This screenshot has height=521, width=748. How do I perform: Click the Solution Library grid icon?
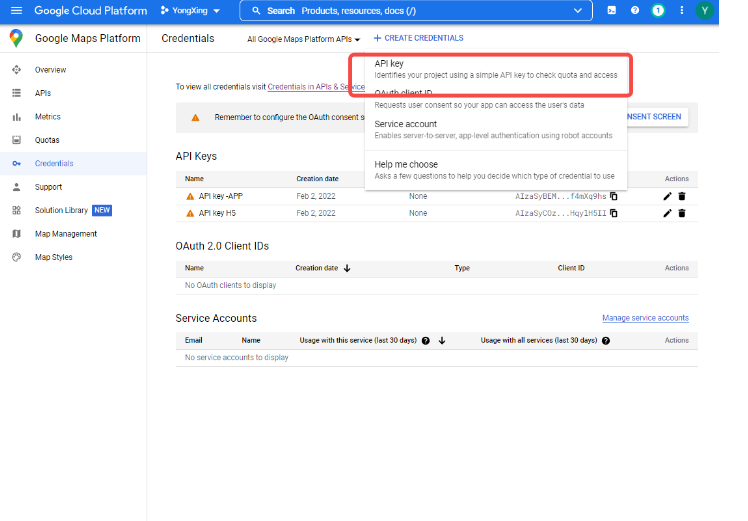[17, 210]
